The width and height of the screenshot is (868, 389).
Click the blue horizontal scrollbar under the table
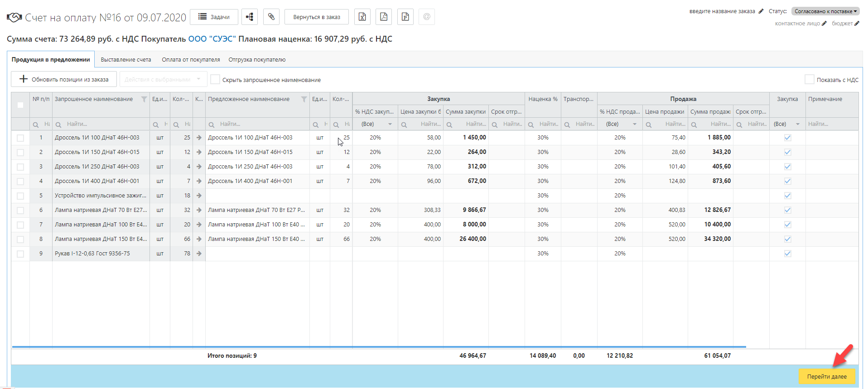[379, 347]
